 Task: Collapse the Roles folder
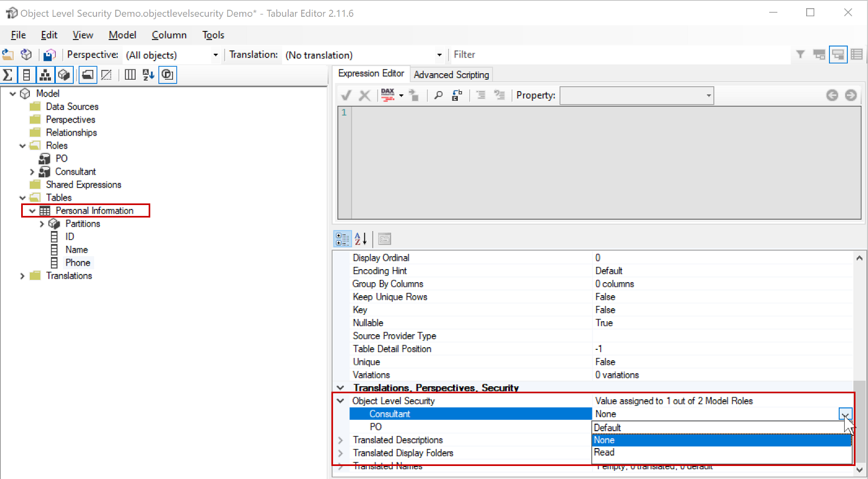pos(22,146)
